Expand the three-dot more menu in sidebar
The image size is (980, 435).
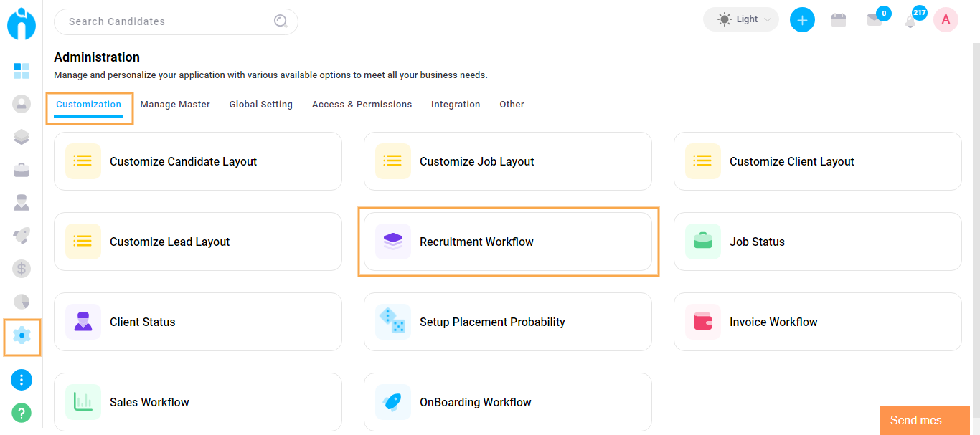coord(22,380)
